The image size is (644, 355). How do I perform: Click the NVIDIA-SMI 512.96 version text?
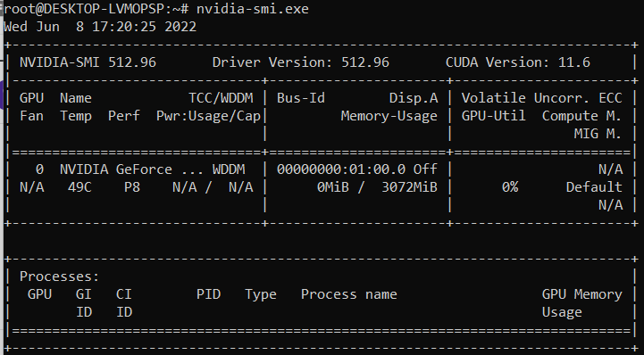(x=88, y=62)
